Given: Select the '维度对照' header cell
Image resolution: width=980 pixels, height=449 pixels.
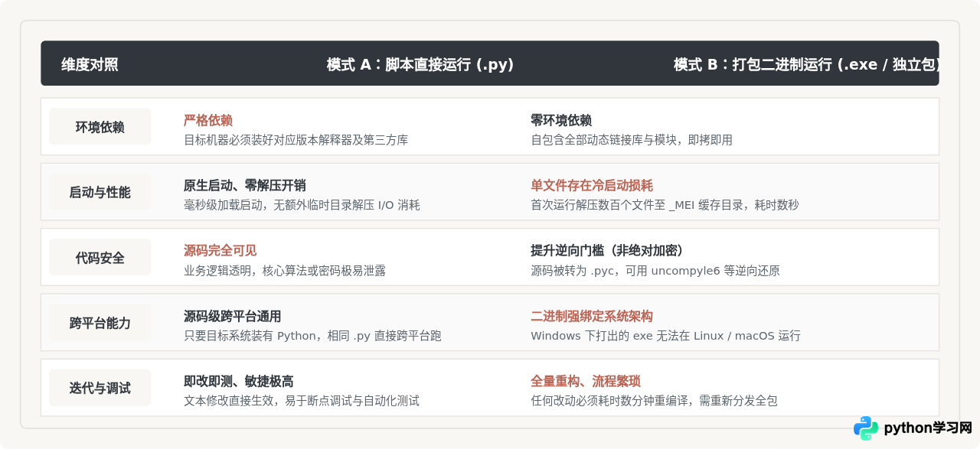Looking at the screenshot, I should coord(90,64).
